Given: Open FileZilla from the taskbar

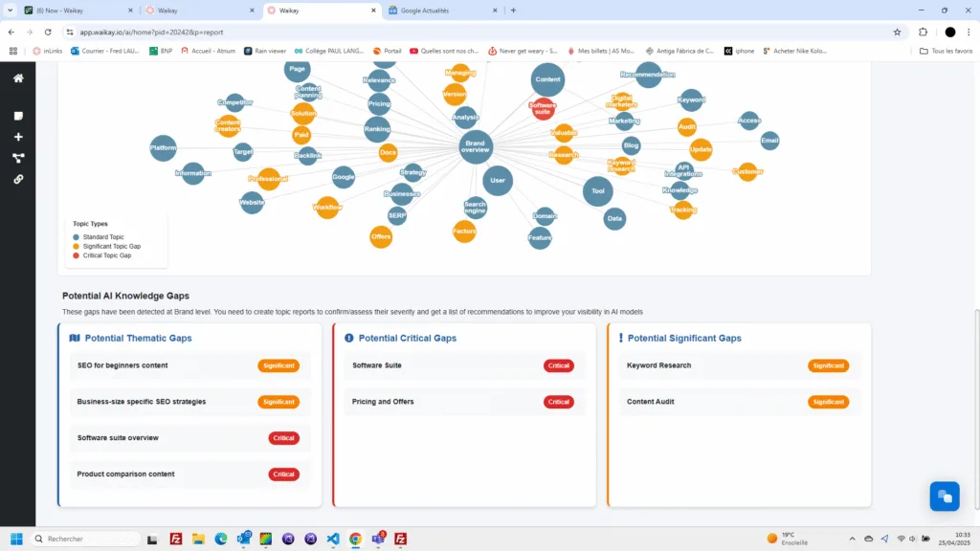Looking at the screenshot, I should click(176, 539).
